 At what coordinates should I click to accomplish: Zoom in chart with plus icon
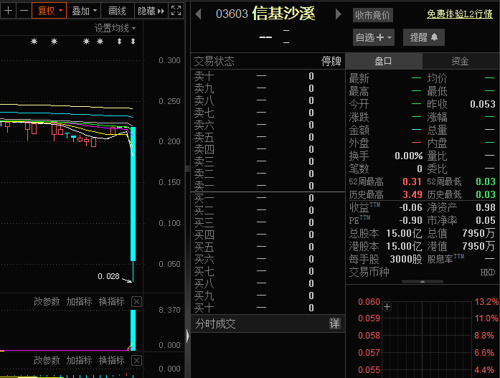[8, 11]
